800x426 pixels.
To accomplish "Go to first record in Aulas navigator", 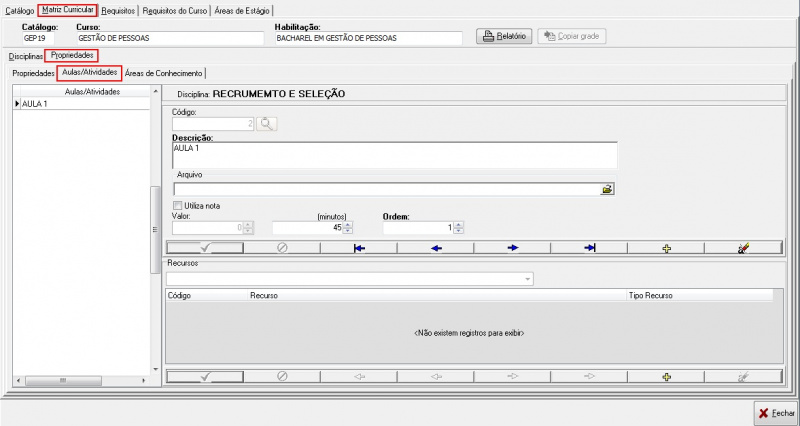I will 358,248.
